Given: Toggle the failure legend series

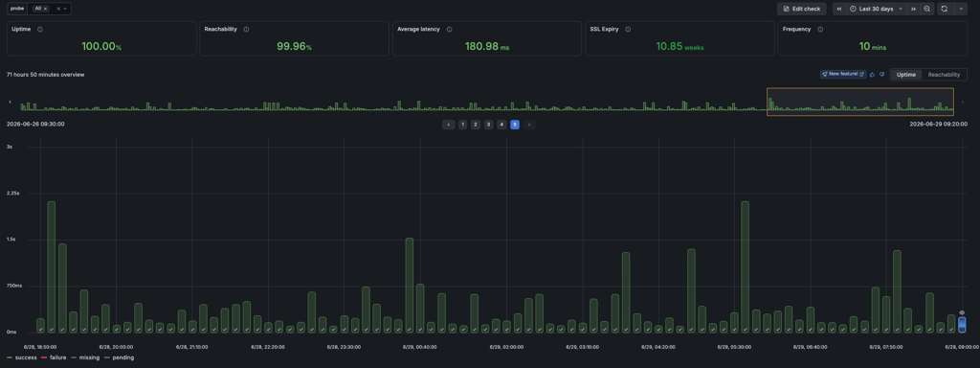Looking at the screenshot, I should pyautogui.click(x=53, y=358).
